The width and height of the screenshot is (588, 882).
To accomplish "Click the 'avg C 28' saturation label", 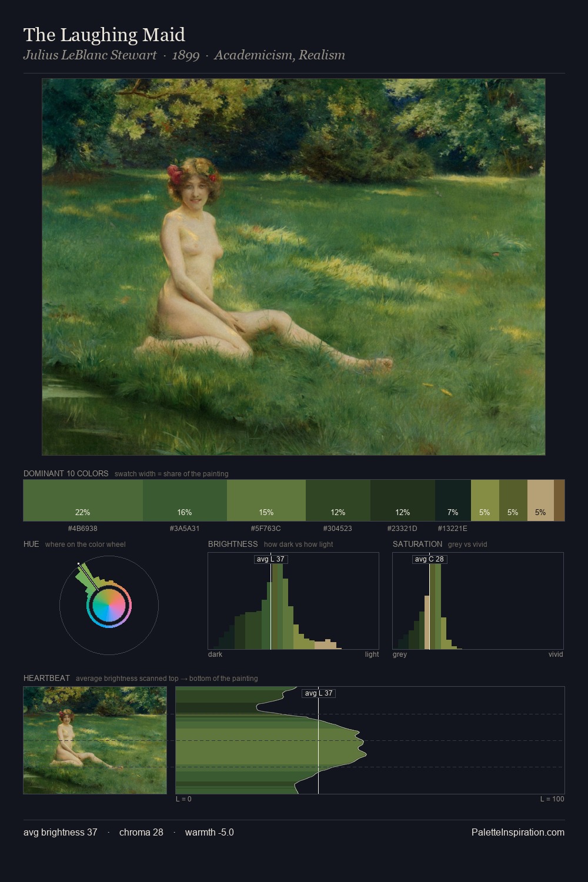I will [429, 559].
